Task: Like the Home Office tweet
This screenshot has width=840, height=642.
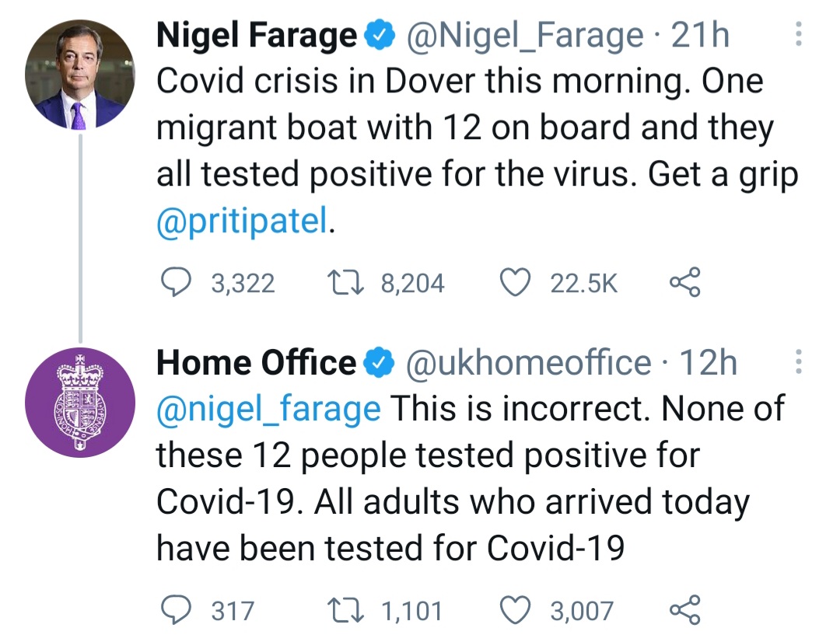Action: pos(514,610)
